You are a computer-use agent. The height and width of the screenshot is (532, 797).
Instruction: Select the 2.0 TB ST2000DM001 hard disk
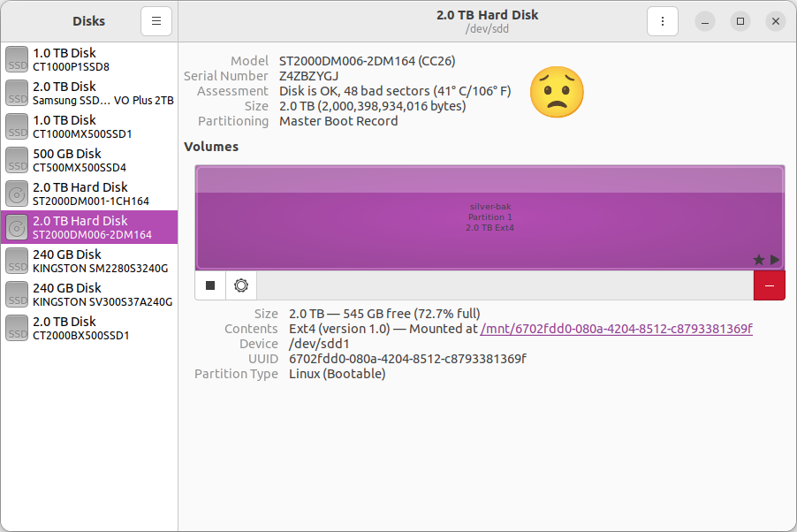click(88, 194)
